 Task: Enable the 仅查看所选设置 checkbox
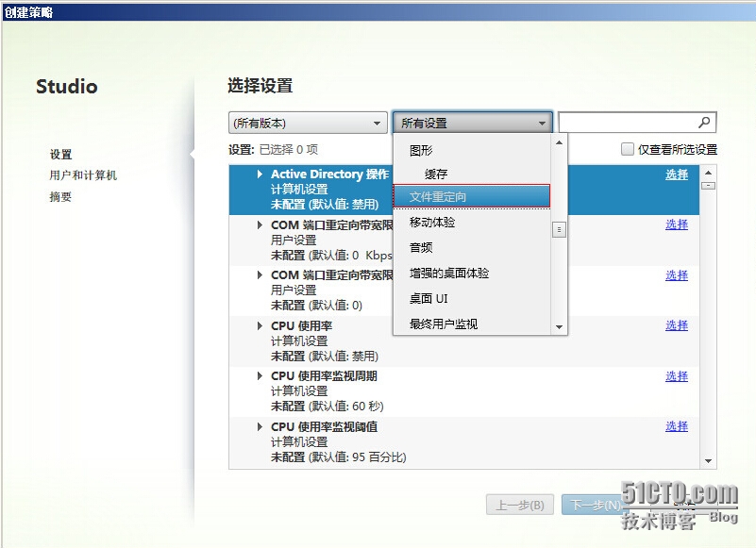(x=628, y=149)
